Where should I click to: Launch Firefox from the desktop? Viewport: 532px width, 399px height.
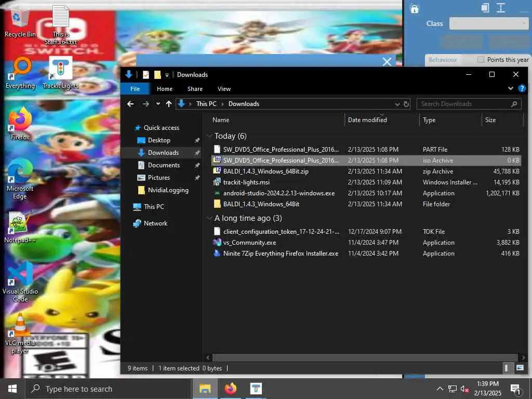pyautogui.click(x=20, y=124)
